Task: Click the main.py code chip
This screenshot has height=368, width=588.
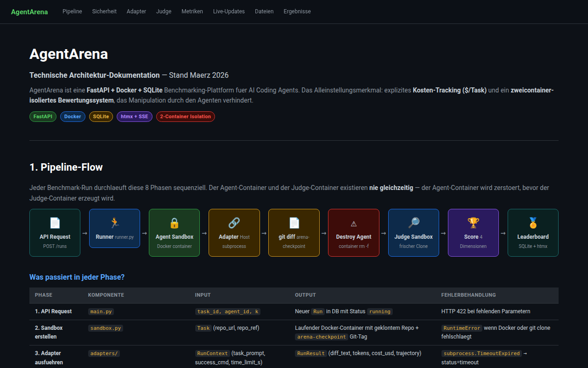Action: click(101, 311)
